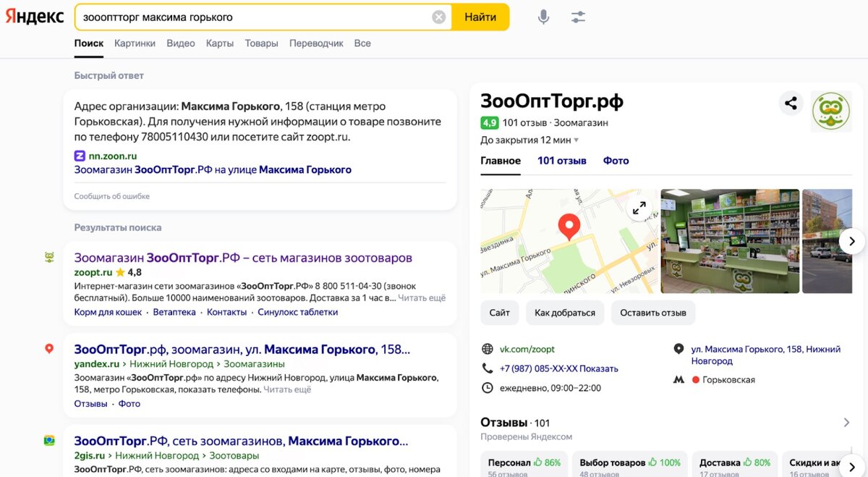Switch to Переводчик tab

[316, 43]
